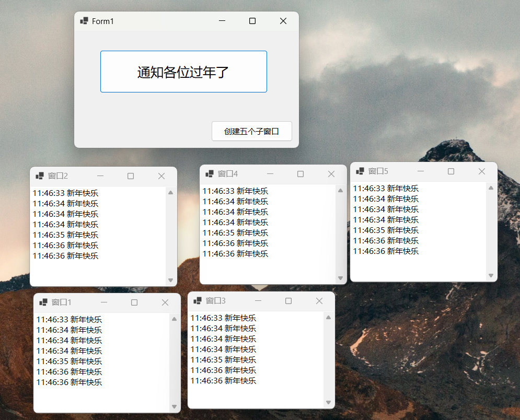Viewport: 520px width, 420px height.
Task: Close the 窗口5 window
Action: click(482, 171)
